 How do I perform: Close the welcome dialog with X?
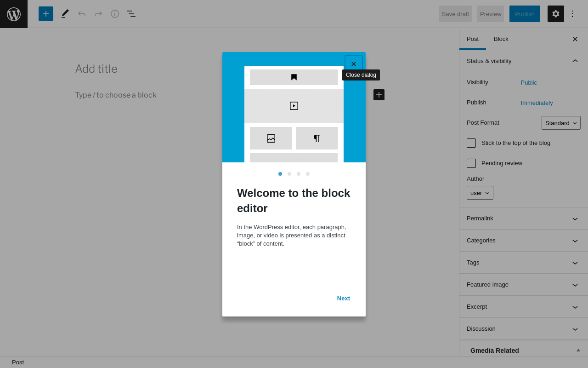tap(354, 64)
